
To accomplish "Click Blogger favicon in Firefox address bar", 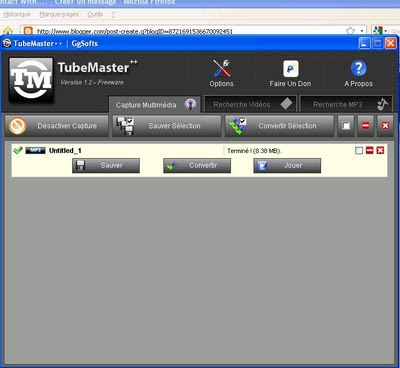I will 28,31.
